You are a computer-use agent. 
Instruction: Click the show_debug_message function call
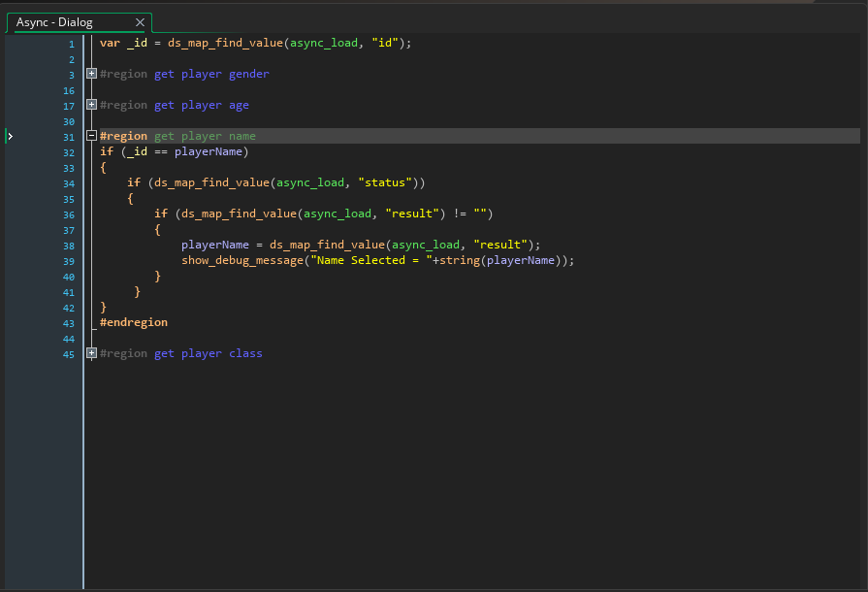point(242,260)
